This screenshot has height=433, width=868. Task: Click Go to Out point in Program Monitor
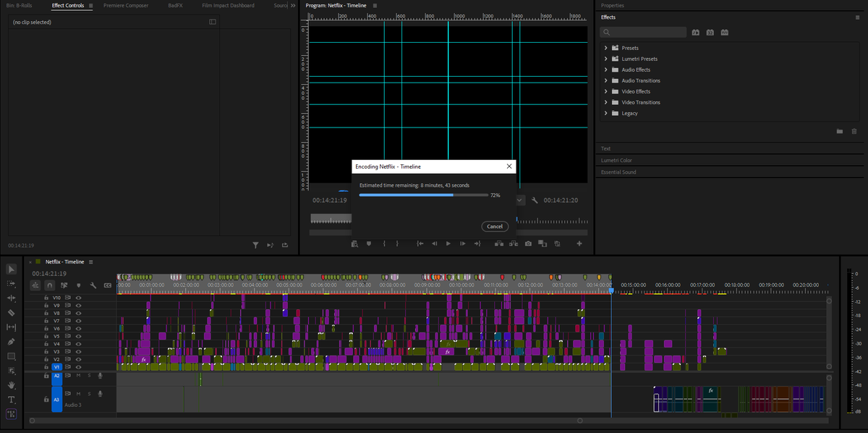coord(477,244)
